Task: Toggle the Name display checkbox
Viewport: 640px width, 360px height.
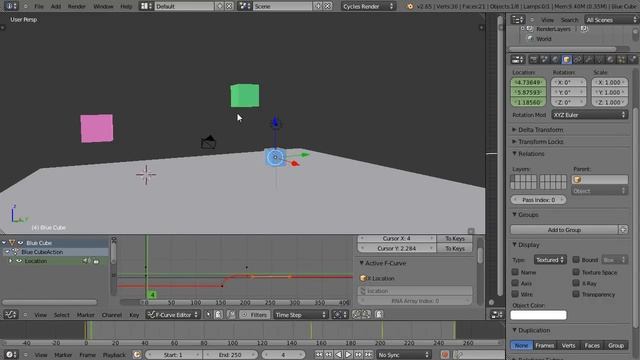Action: pyautogui.click(x=515, y=272)
